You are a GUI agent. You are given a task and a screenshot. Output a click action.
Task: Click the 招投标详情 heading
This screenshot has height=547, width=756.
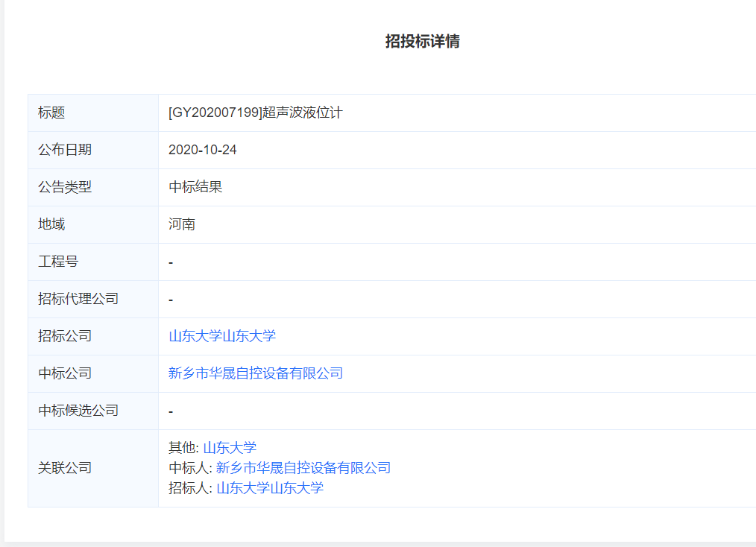422,42
